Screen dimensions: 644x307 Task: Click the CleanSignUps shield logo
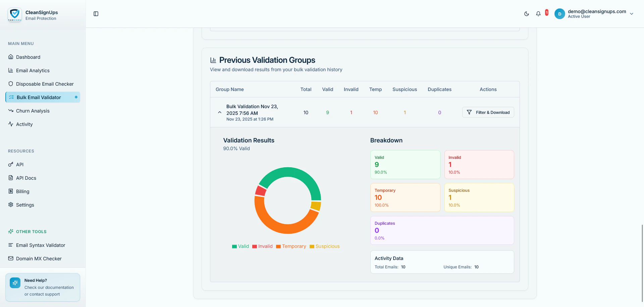coord(14,15)
